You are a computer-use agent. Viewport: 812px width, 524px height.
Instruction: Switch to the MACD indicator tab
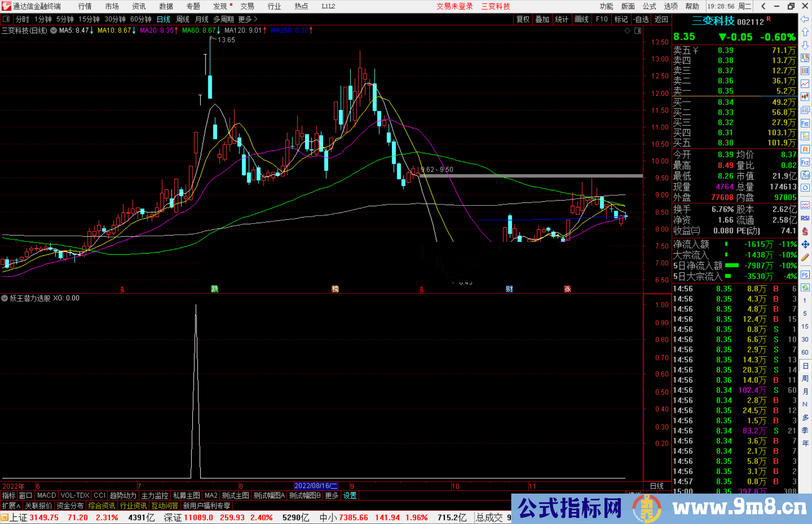[x=47, y=495]
